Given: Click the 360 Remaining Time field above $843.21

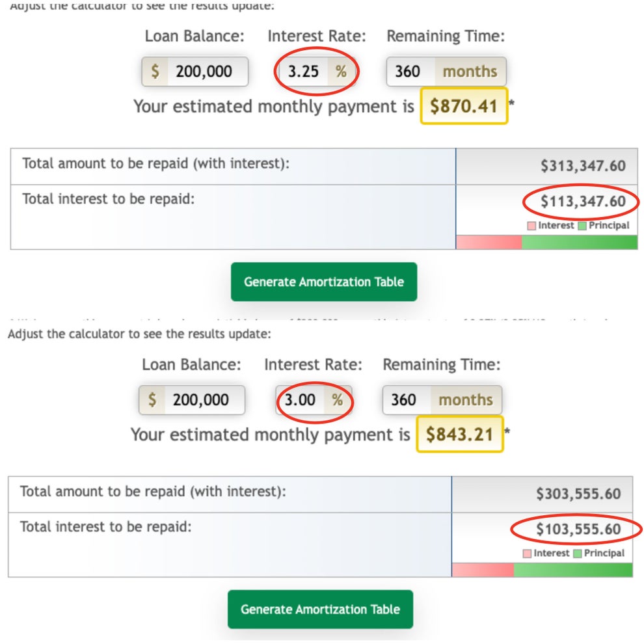Looking at the screenshot, I should coord(405,399).
